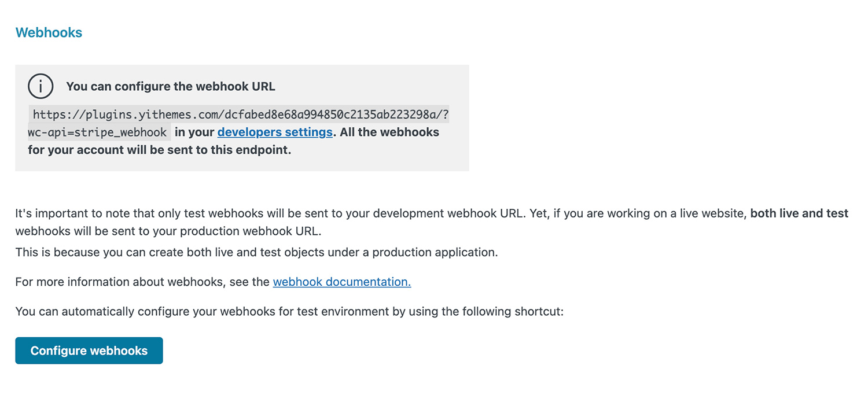Open the developers settings link

pos(274,132)
